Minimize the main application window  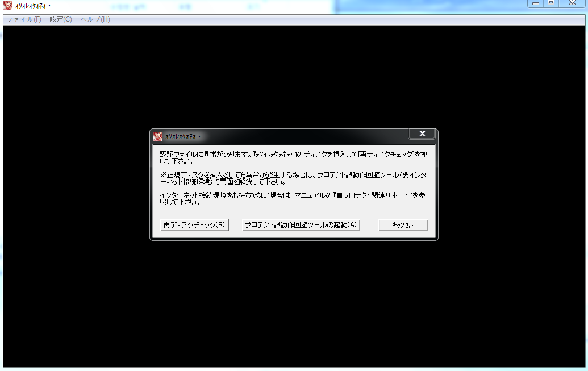tap(535, 3)
